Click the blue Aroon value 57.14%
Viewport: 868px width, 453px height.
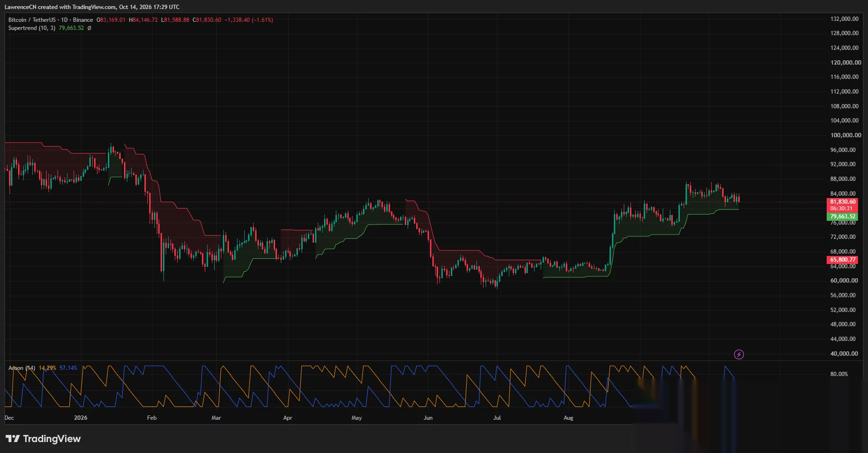(68, 368)
